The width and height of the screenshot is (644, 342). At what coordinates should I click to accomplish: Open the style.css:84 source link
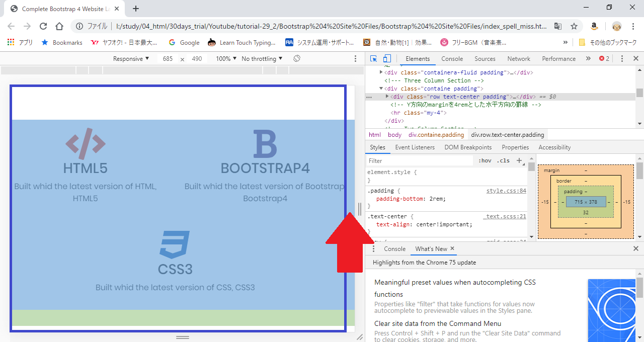[x=506, y=191]
